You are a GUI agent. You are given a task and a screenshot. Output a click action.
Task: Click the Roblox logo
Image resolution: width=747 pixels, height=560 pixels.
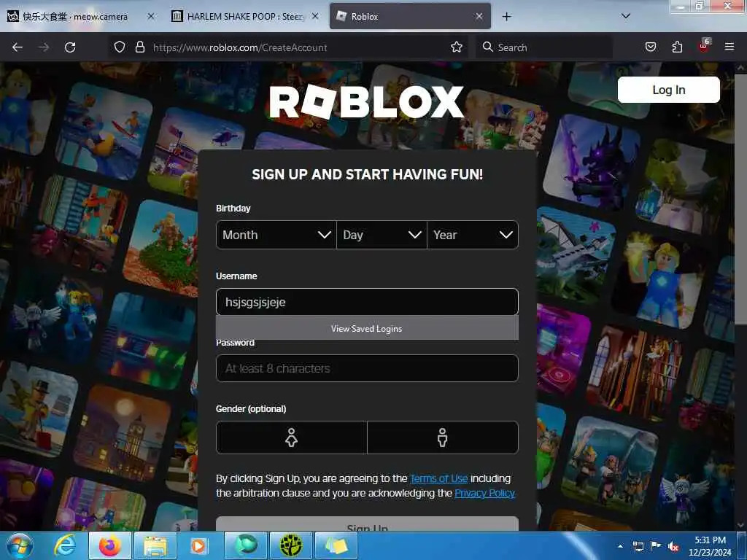367,101
